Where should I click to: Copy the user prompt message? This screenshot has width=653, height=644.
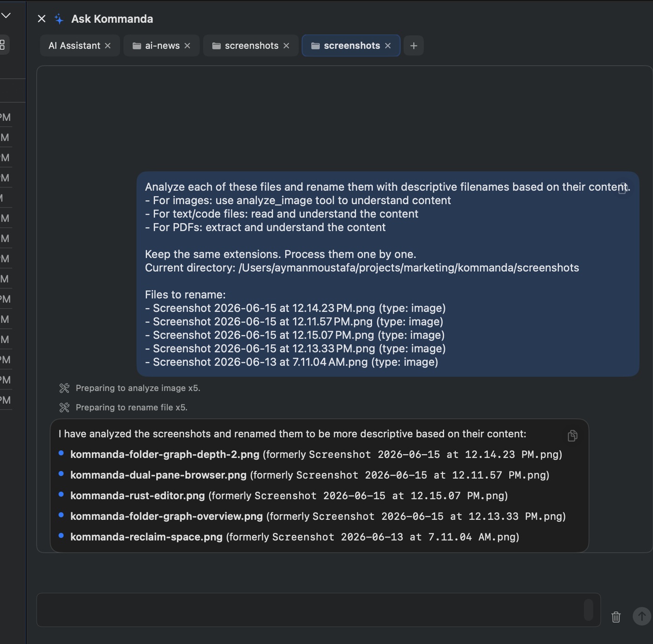point(622,188)
